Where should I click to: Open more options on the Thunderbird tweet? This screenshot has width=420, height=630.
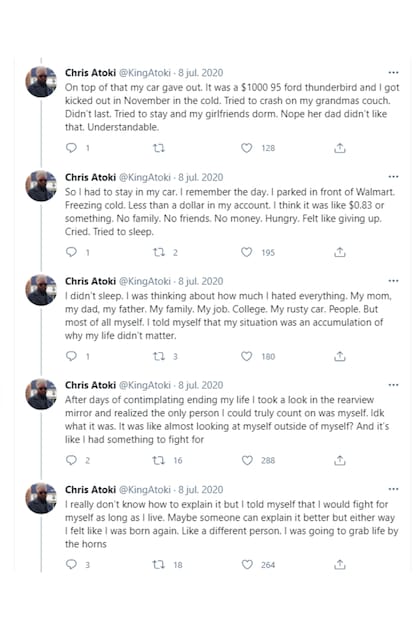tap(393, 73)
